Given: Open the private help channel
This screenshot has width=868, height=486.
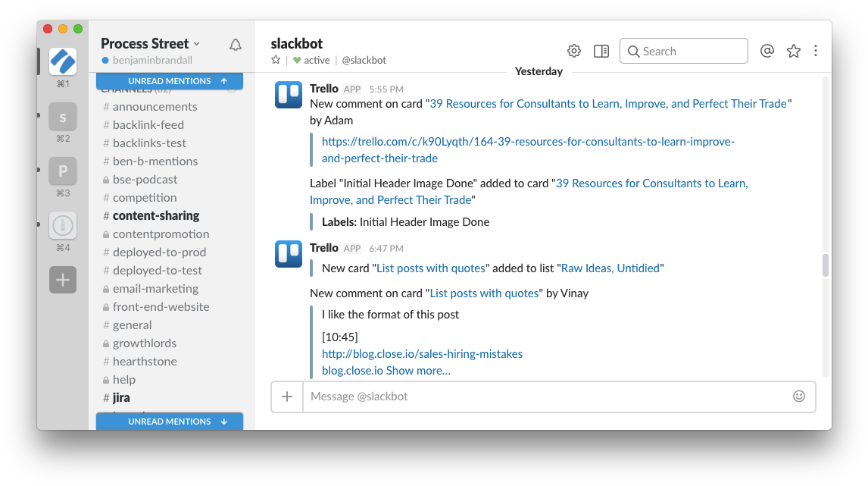Looking at the screenshot, I should [x=118, y=380].
